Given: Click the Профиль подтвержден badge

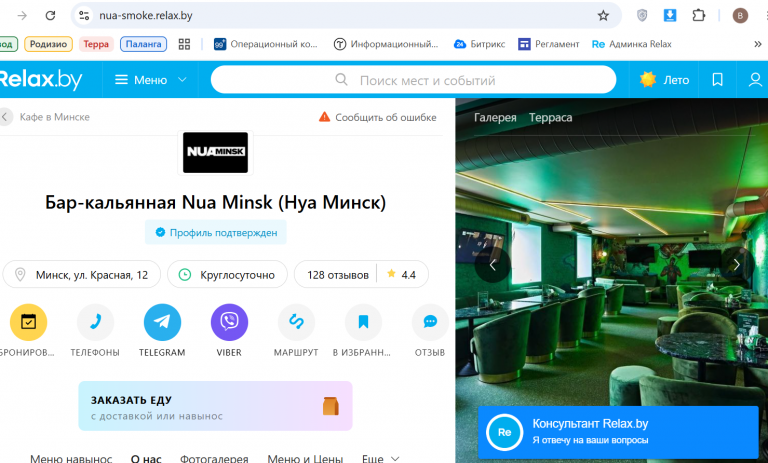Looking at the screenshot, I should (216, 232).
